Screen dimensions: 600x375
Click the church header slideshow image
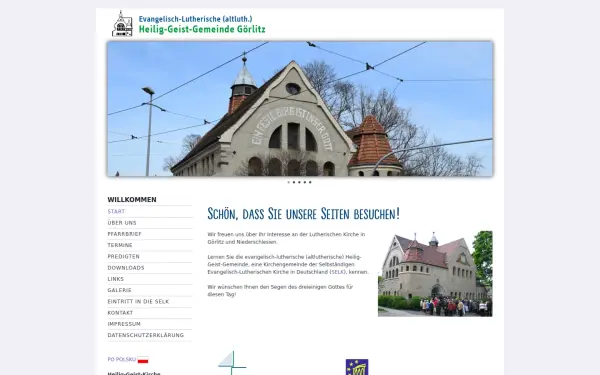(x=300, y=109)
